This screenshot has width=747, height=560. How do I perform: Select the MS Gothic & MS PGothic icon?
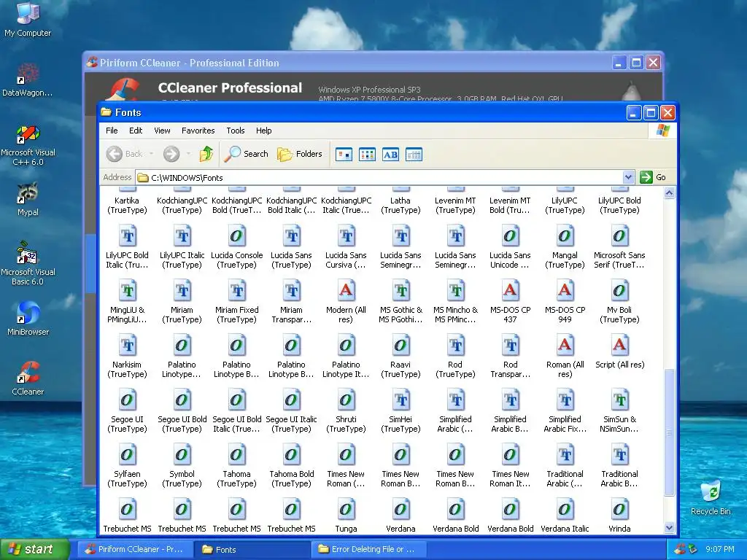(400, 301)
